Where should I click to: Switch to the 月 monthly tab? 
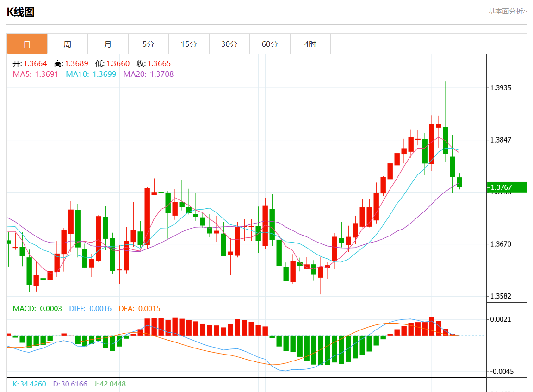click(108, 44)
